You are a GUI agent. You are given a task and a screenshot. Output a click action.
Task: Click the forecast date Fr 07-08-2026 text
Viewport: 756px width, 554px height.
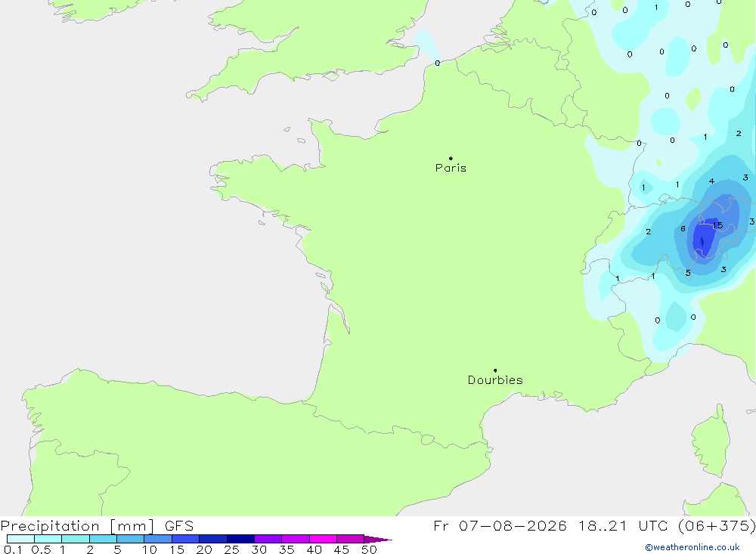pyautogui.click(x=500, y=526)
